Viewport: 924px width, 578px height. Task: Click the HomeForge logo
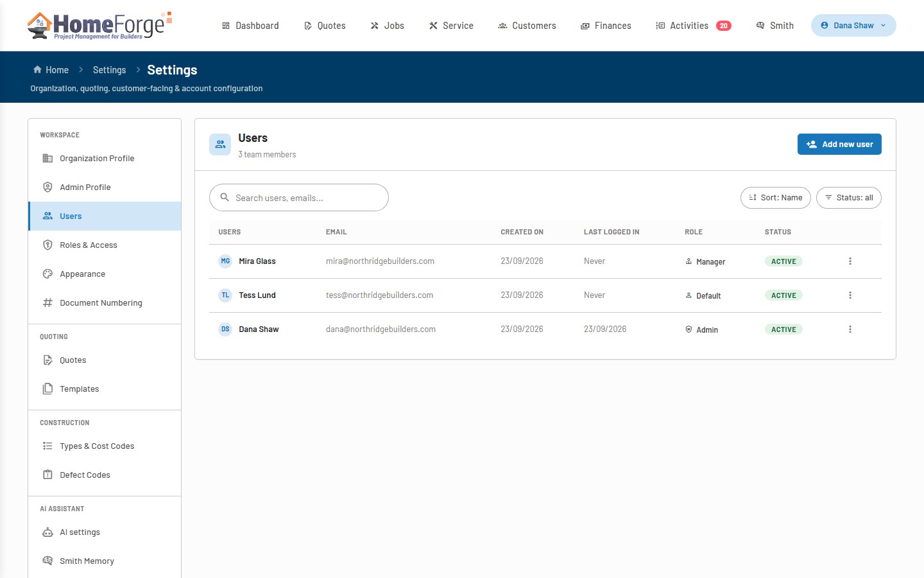point(99,26)
